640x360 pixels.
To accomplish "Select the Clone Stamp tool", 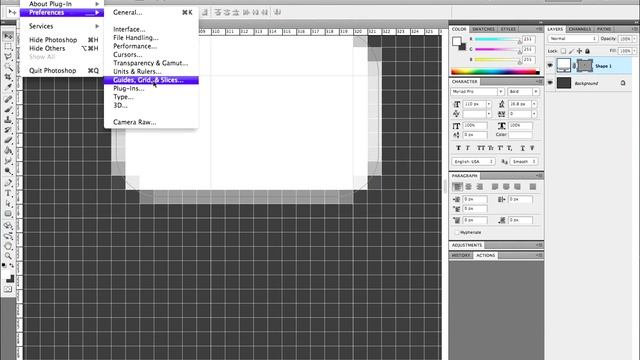I will (8, 120).
